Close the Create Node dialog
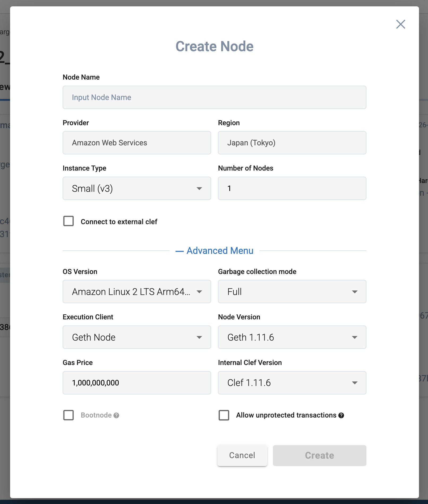The image size is (428, 504). (x=400, y=24)
